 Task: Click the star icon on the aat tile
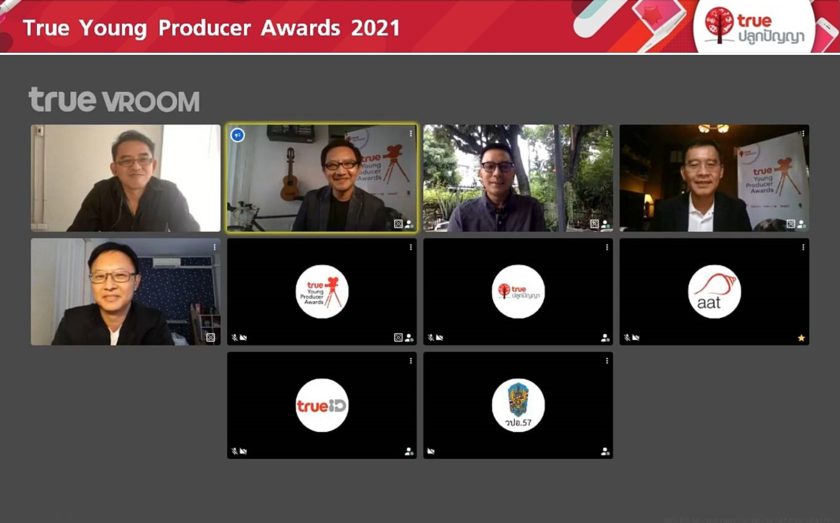point(801,338)
